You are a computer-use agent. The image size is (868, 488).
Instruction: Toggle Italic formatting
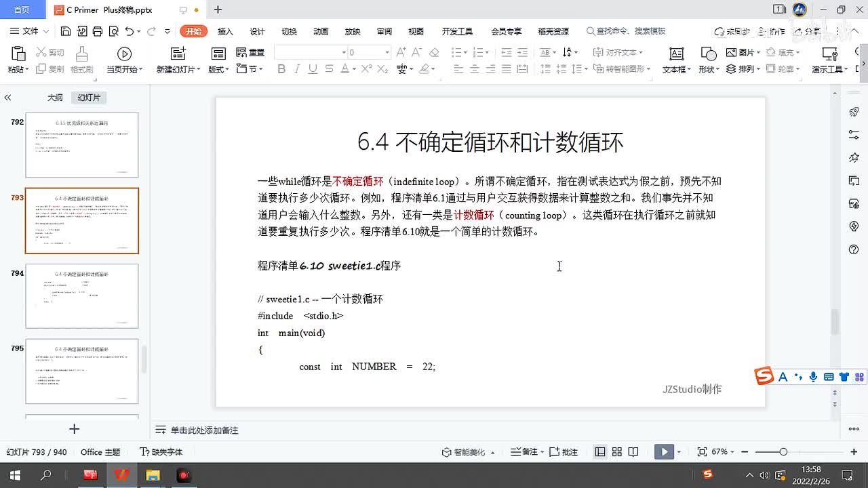297,69
